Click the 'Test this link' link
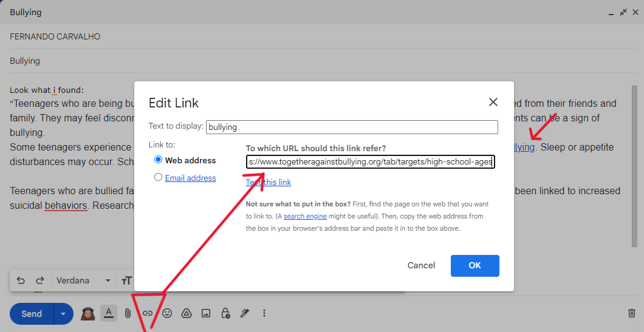The image size is (644, 332). 268,182
